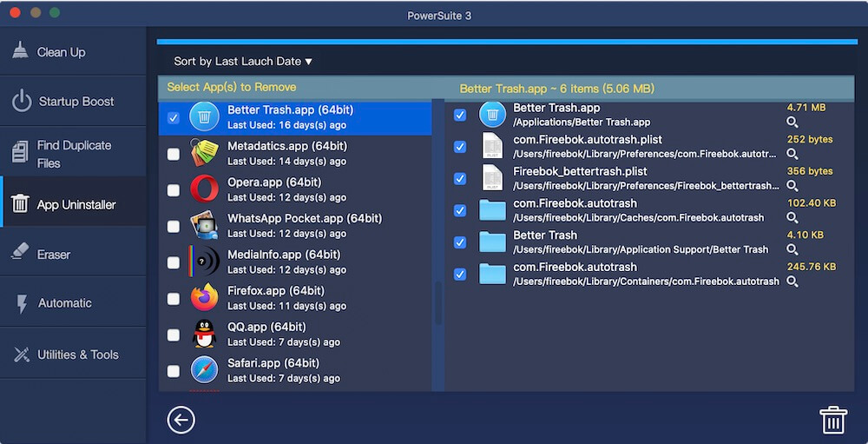
Task: Uncheck the Fireebok_bettertrash.plist checkbox
Action: [460, 178]
